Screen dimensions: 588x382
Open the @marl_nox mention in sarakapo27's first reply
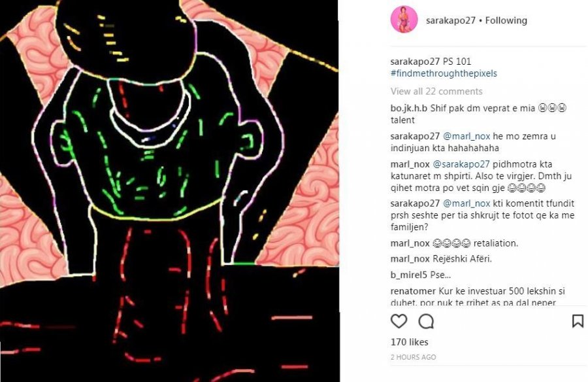[466, 136]
